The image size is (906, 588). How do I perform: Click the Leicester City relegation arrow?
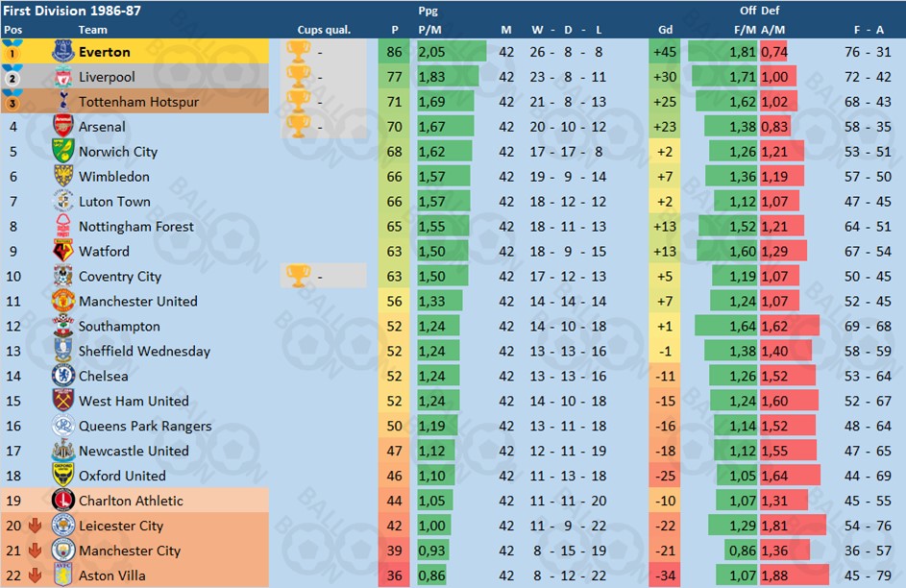coord(36,525)
